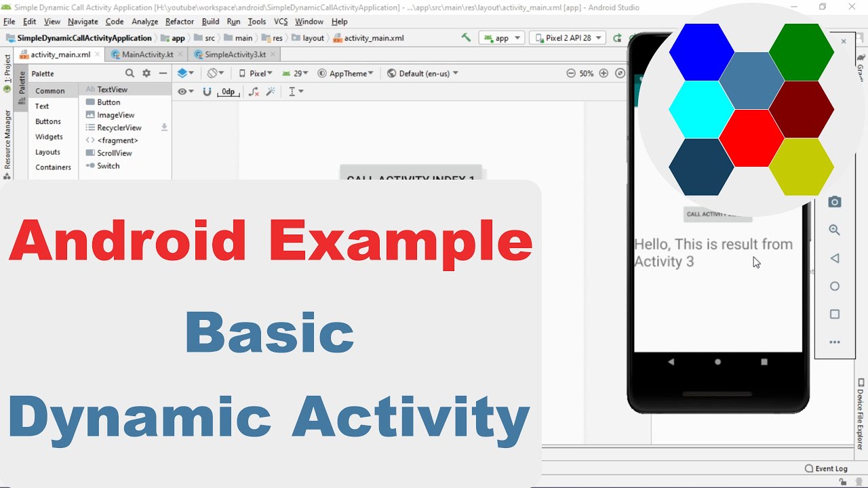Image resolution: width=868 pixels, height=488 pixels.
Task: Tap CALL ACTIVITY button on emulator screen
Action: pos(717,214)
